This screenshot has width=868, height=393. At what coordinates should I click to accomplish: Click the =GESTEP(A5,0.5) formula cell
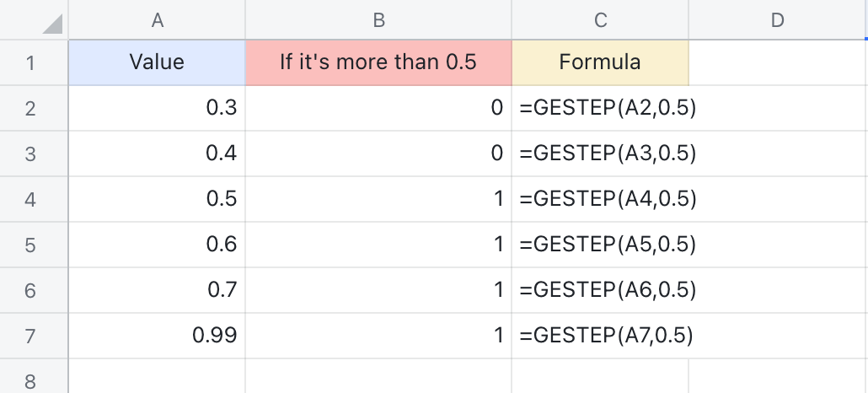pos(600,245)
